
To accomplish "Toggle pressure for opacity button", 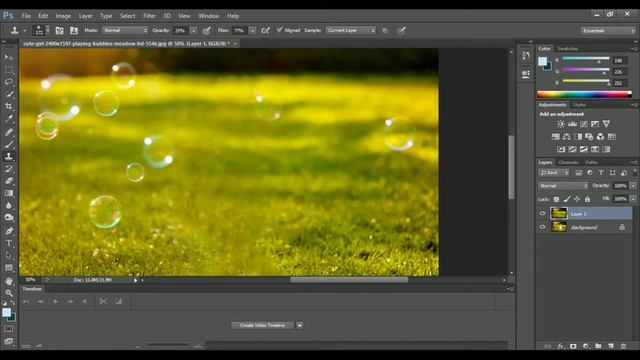I will (207, 30).
